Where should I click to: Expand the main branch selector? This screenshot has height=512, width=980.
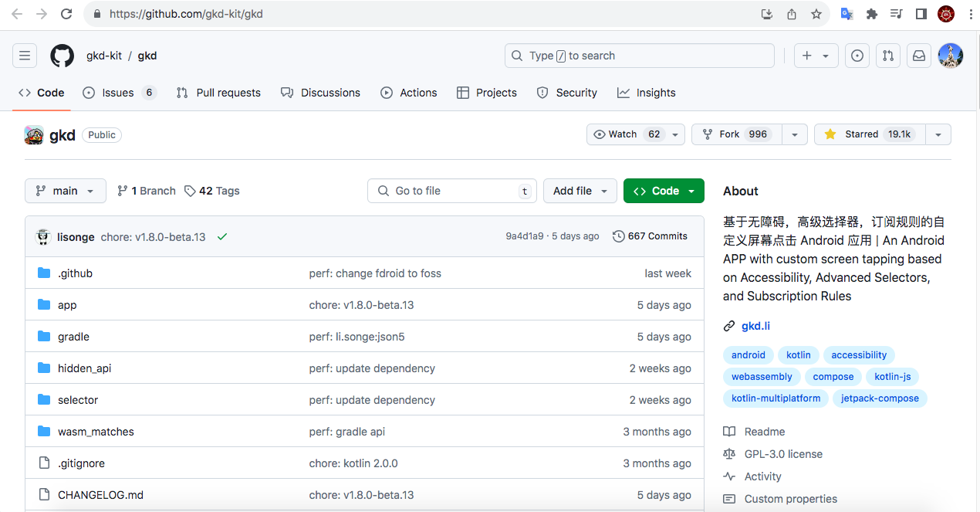65,191
